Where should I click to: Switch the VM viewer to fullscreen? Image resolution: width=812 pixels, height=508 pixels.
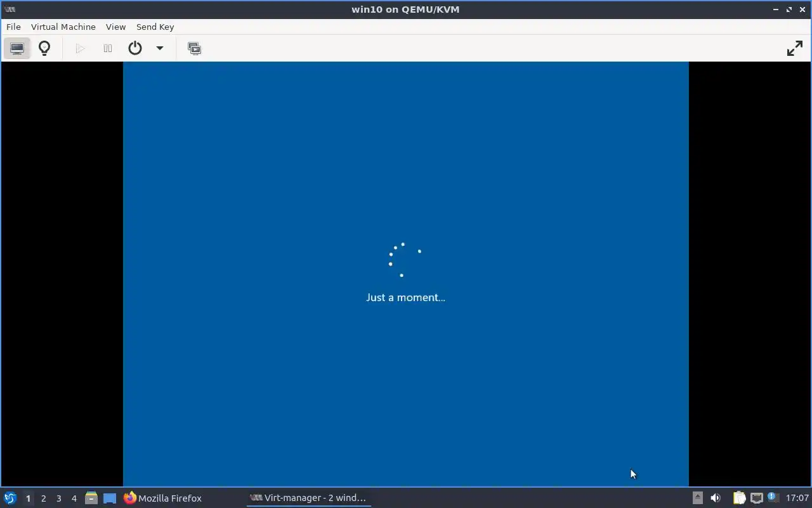pos(795,48)
